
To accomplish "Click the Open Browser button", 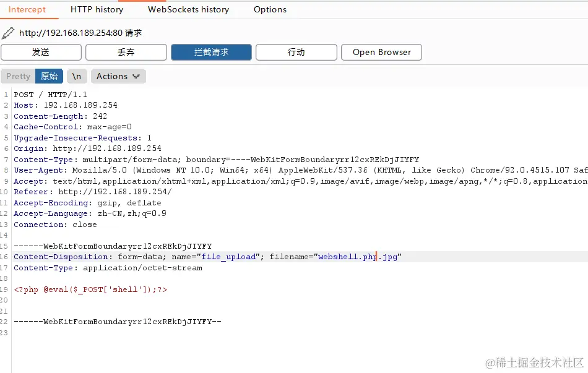I will click(381, 52).
